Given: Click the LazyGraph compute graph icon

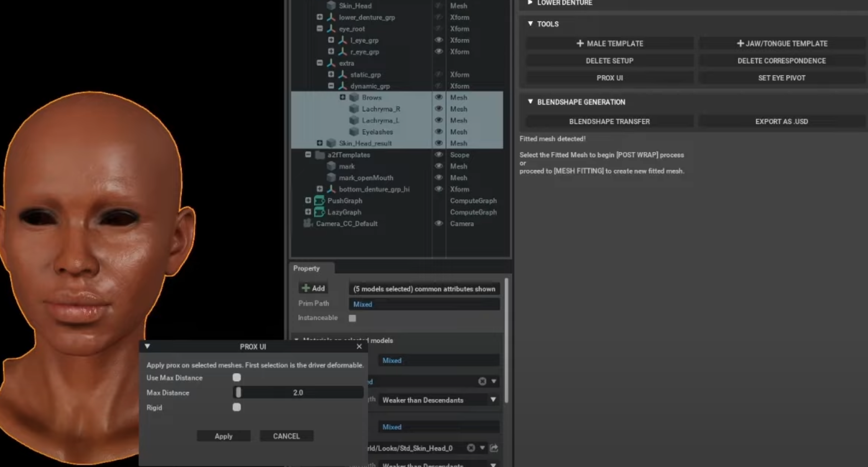Looking at the screenshot, I should click(x=319, y=212).
